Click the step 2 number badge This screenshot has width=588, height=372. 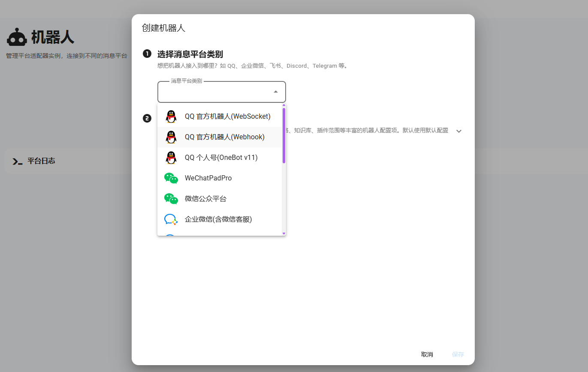click(147, 118)
